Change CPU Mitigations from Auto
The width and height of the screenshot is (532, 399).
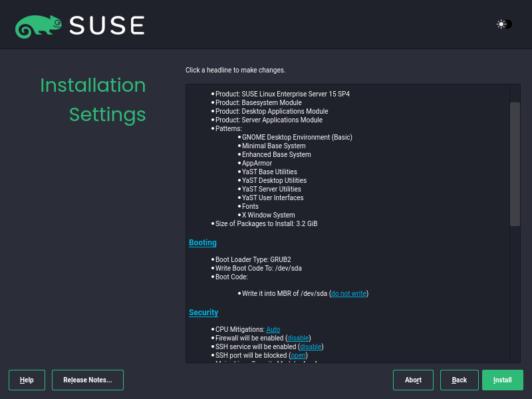click(273, 329)
